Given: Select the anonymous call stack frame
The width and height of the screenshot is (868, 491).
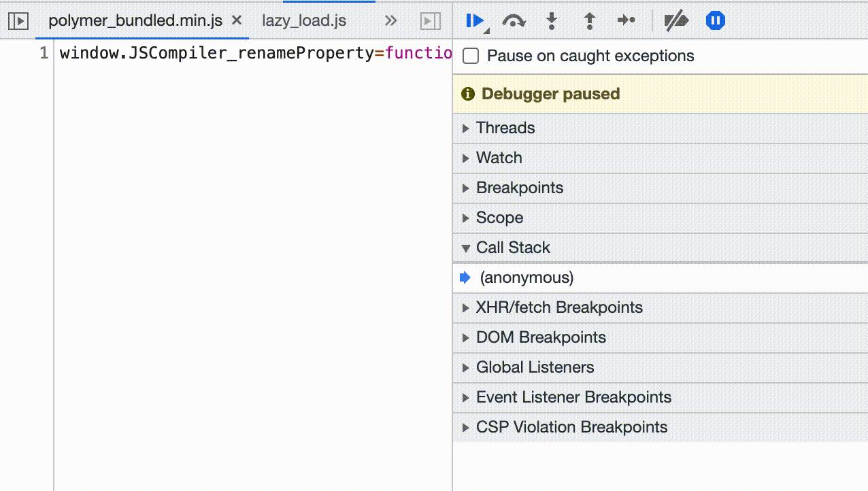Looking at the screenshot, I should point(526,277).
